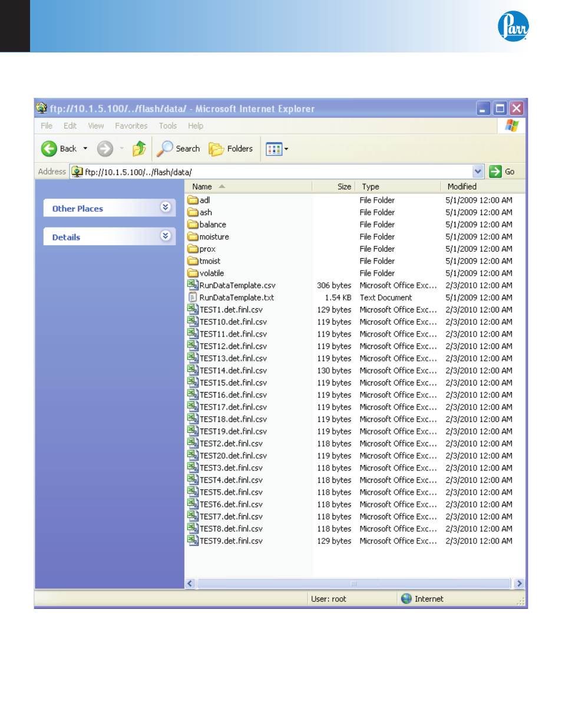Image resolution: width=562 pixels, height=728 pixels.
Task: Click the Folders toolbar icon
Action: 216,149
